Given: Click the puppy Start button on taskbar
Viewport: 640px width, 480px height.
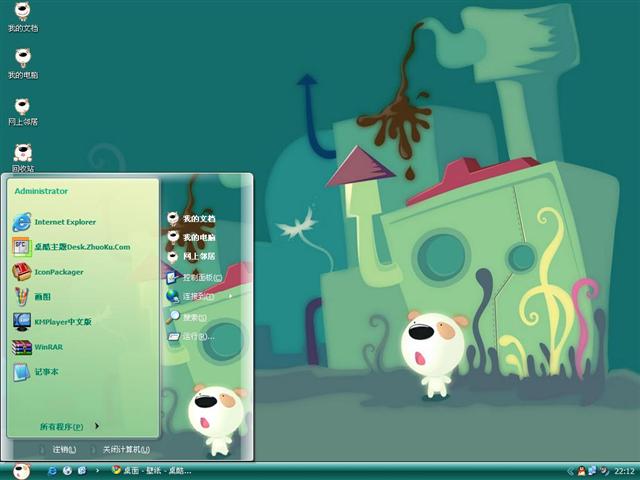Looking at the screenshot, I should (21, 471).
